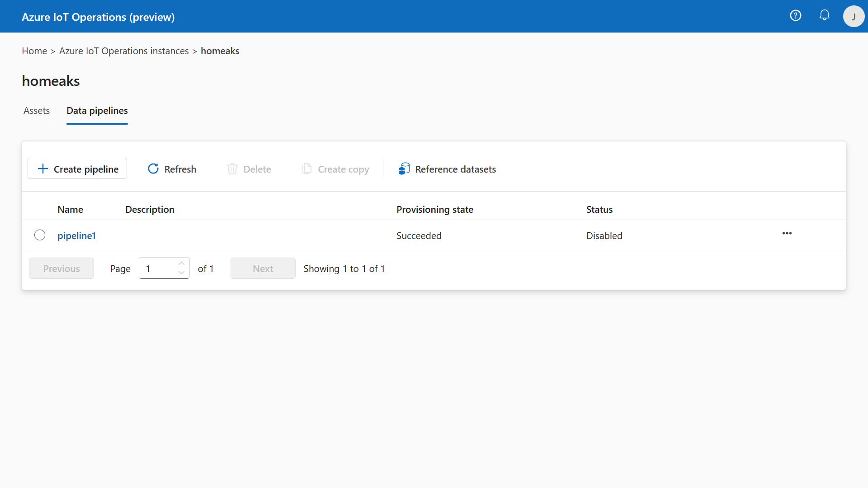Open the user account avatar J
The image size is (868, 488).
point(854,16)
